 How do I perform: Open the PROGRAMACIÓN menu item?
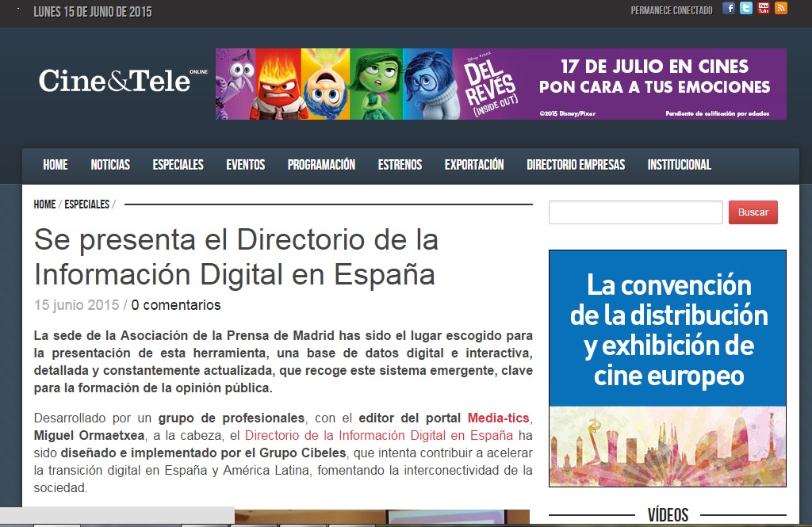[x=322, y=165]
